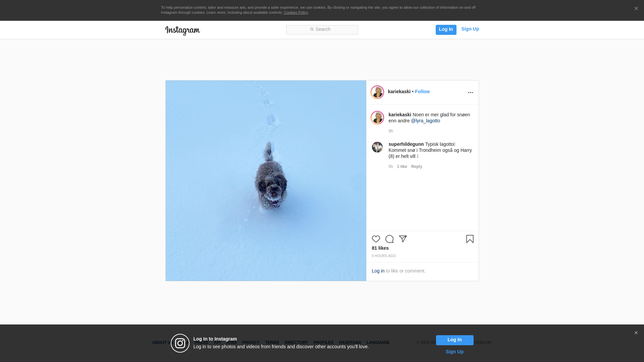Viewport: 644px width, 362px height.
Task: Open the Cookies Policy link
Action: (296, 12)
